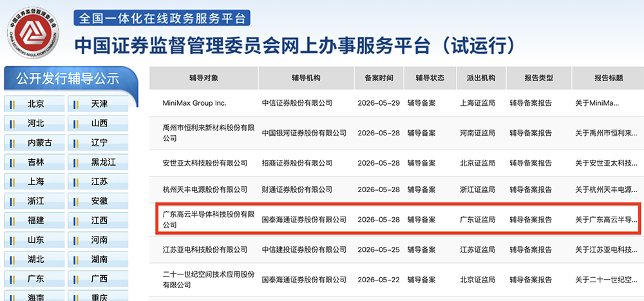
Task: Choose the 吉林 region button
Action: [35, 162]
